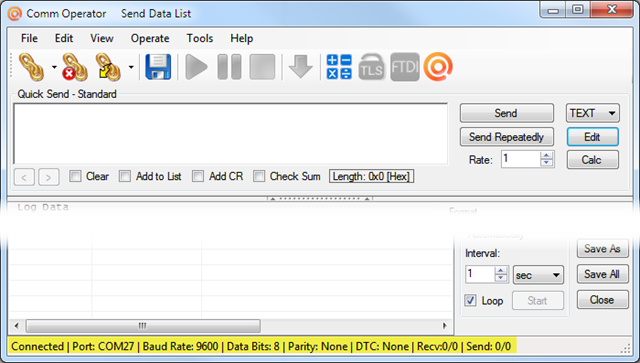
Task: Close connection using red X chain icon
Action: (75, 67)
